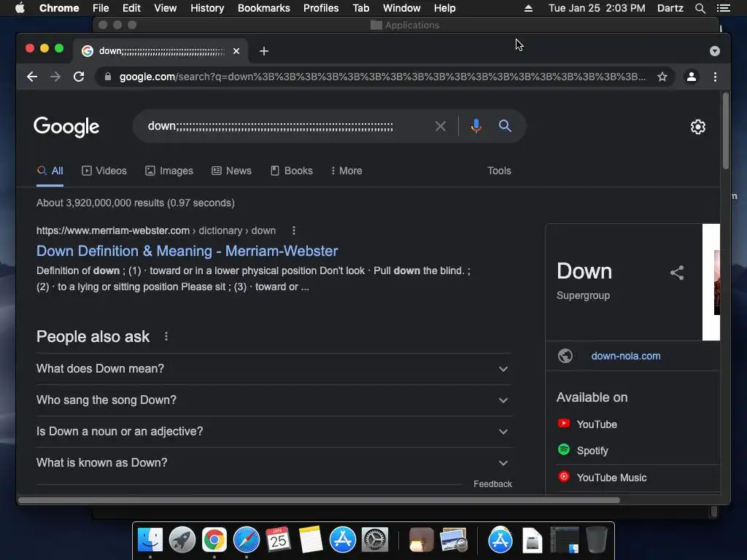Open search Tools options

coord(499,171)
